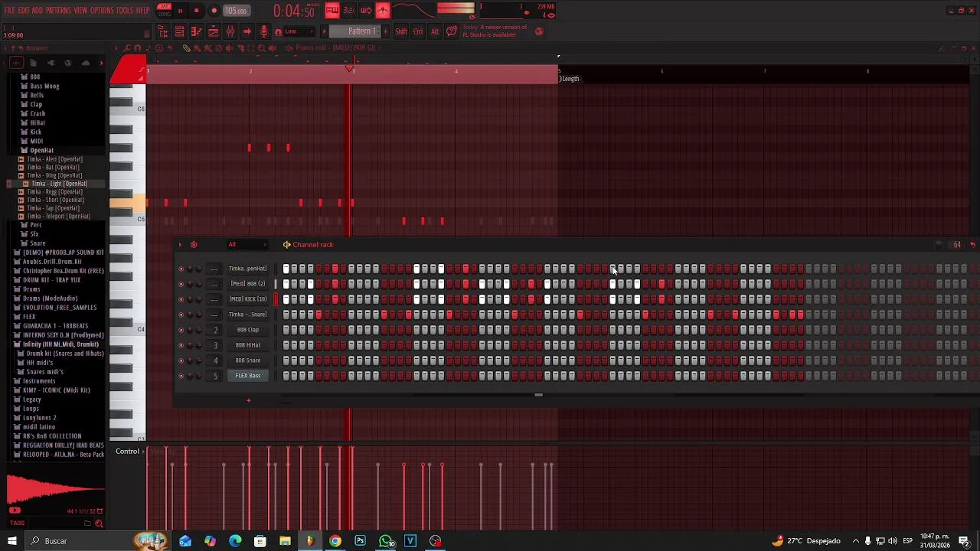Click the FLEX Bass channel button

coord(248,376)
